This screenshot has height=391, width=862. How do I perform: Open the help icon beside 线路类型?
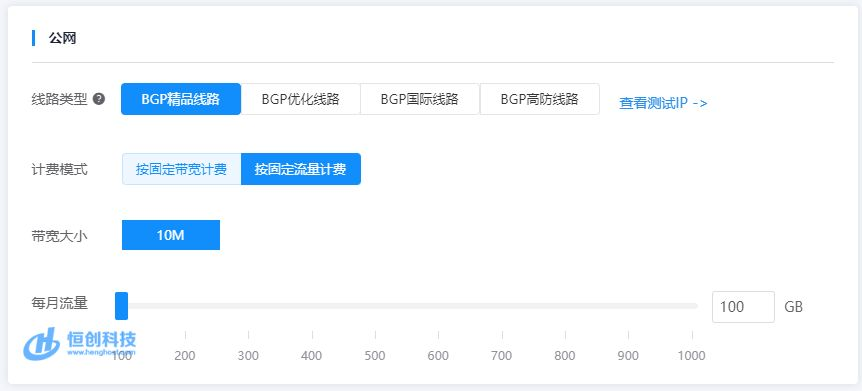99,99
